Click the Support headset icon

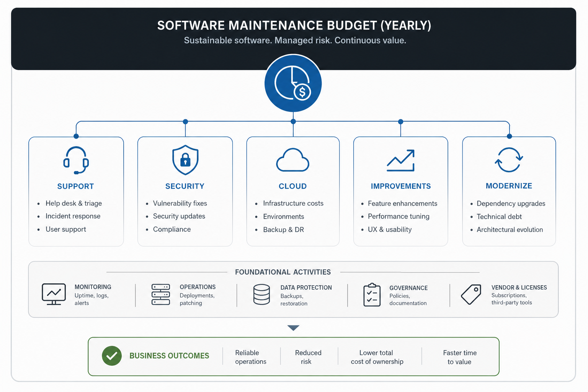76,160
